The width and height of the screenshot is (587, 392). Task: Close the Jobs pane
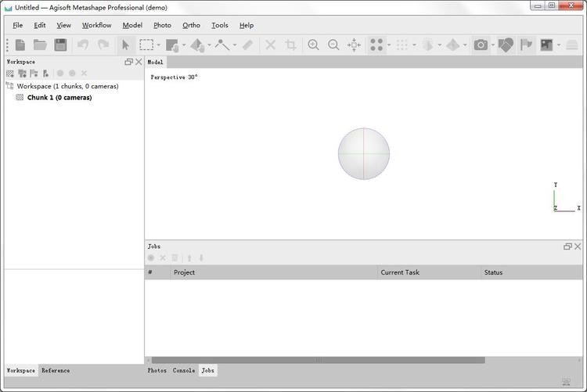pyautogui.click(x=578, y=246)
